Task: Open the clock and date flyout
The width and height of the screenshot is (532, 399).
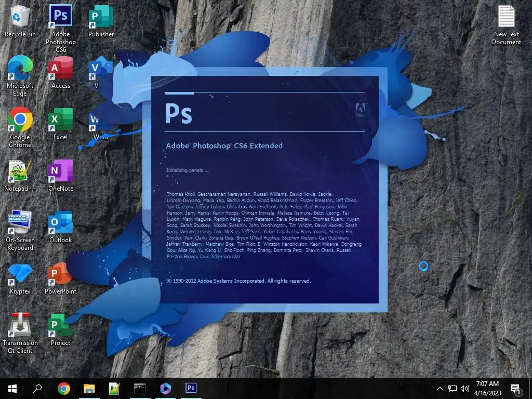Action: click(x=487, y=389)
